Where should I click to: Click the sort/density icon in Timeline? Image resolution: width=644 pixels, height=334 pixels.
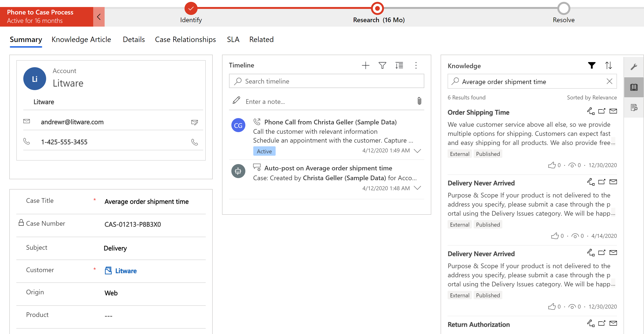[x=400, y=65]
